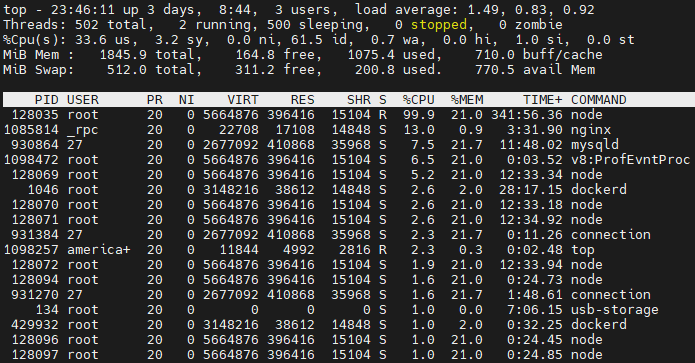Image resolution: width=695 pixels, height=363 pixels.
Task: Click the 28:17.15 time value
Action: pyautogui.click(x=531, y=190)
